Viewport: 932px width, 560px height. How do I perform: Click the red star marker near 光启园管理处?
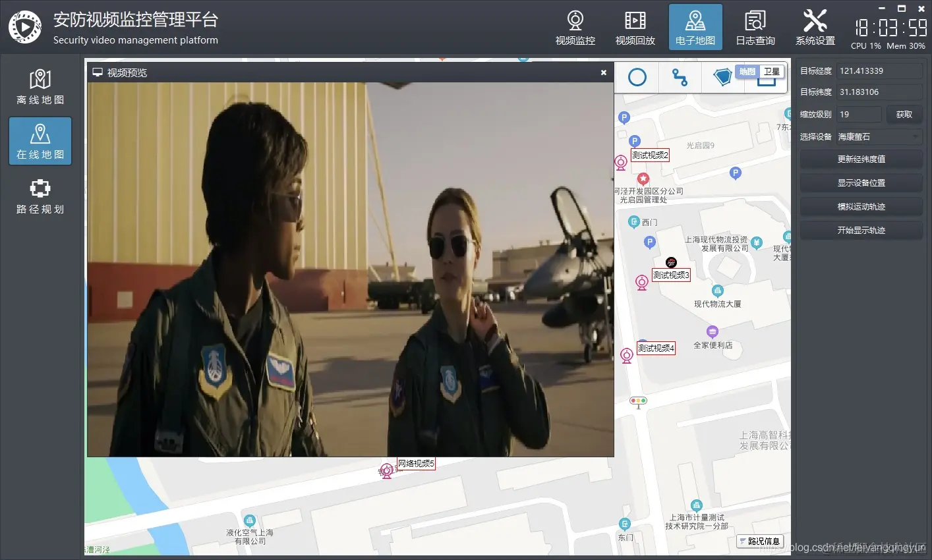(643, 179)
